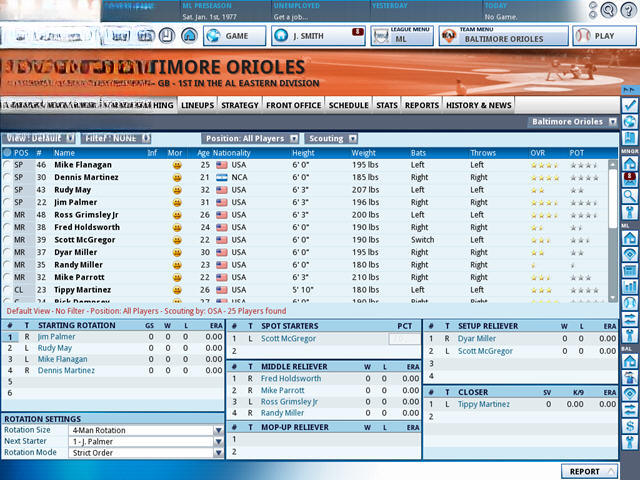Image resolution: width=640 pixels, height=480 pixels.
Task: Click the player list scrollbar thumb
Action: point(612,198)
